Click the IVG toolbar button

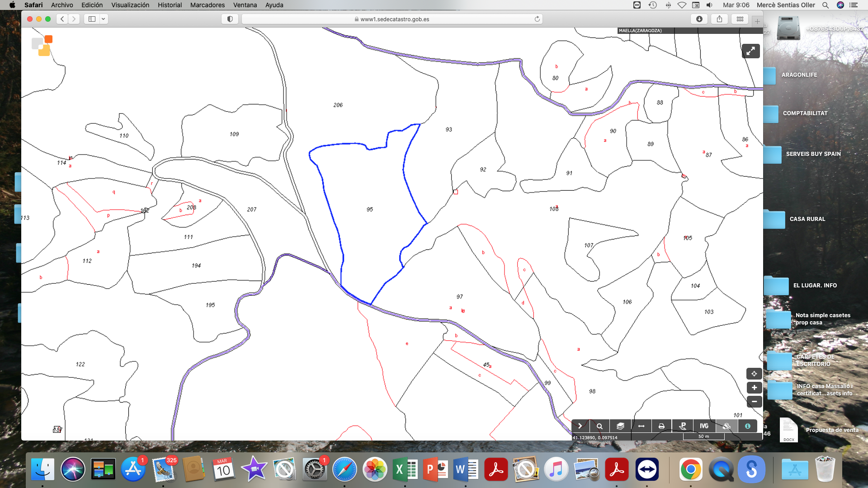(704, 426)
